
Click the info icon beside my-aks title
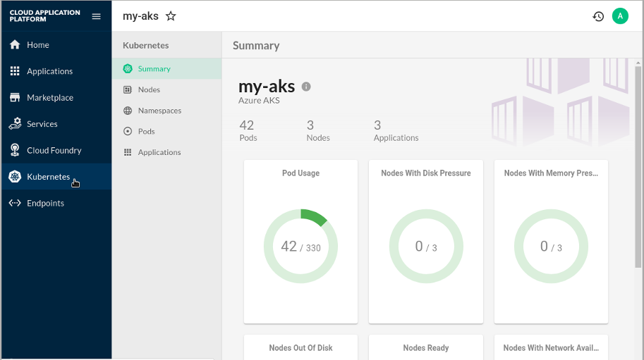click(306, 87)
